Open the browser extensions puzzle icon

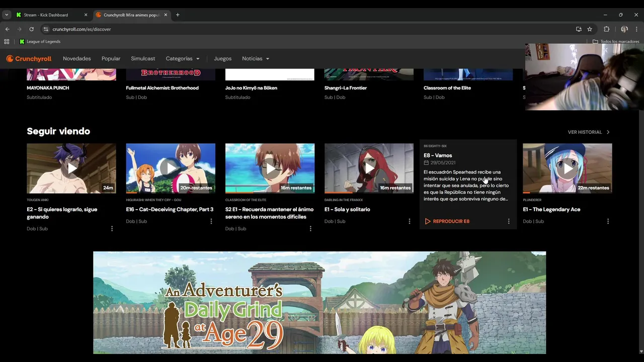coord(606,29)
